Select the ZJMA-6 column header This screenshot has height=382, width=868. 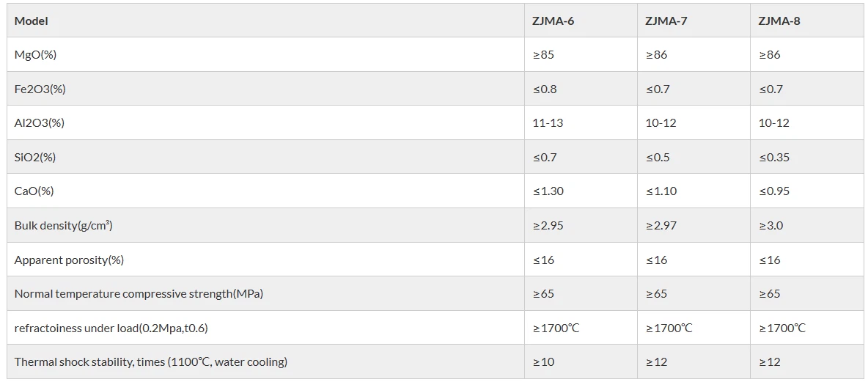(x=553, y=21)
